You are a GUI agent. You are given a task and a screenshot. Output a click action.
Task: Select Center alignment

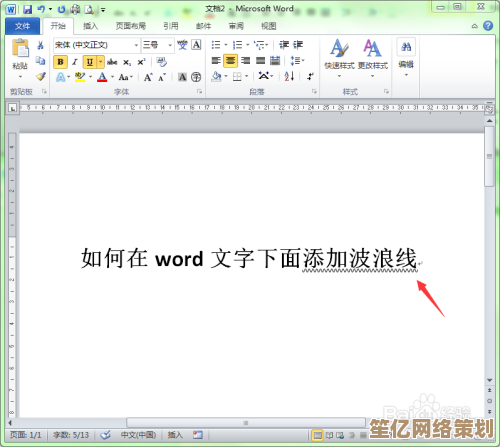[x=230, y=61]
